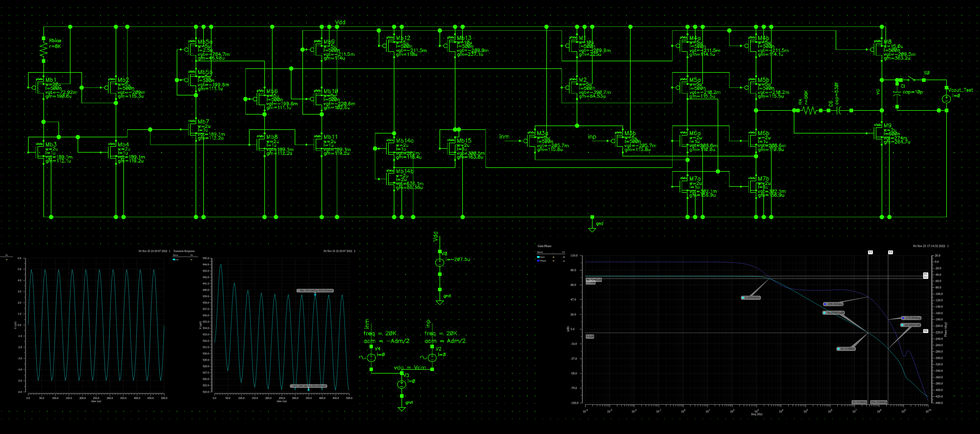Select the V0 current source symbol
The width and height of the screenshot is (980, 434).
point(439,262)
